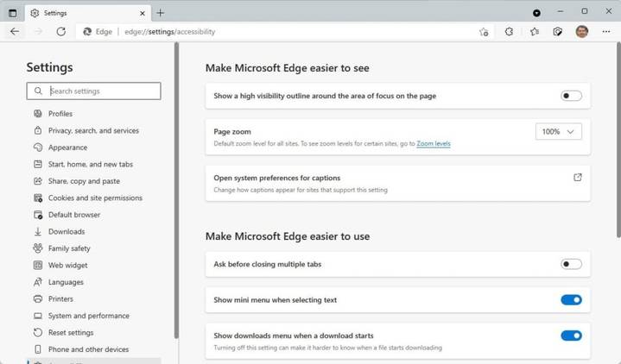
Task: Open Cookies and site permissions settings
Action: 95,198
